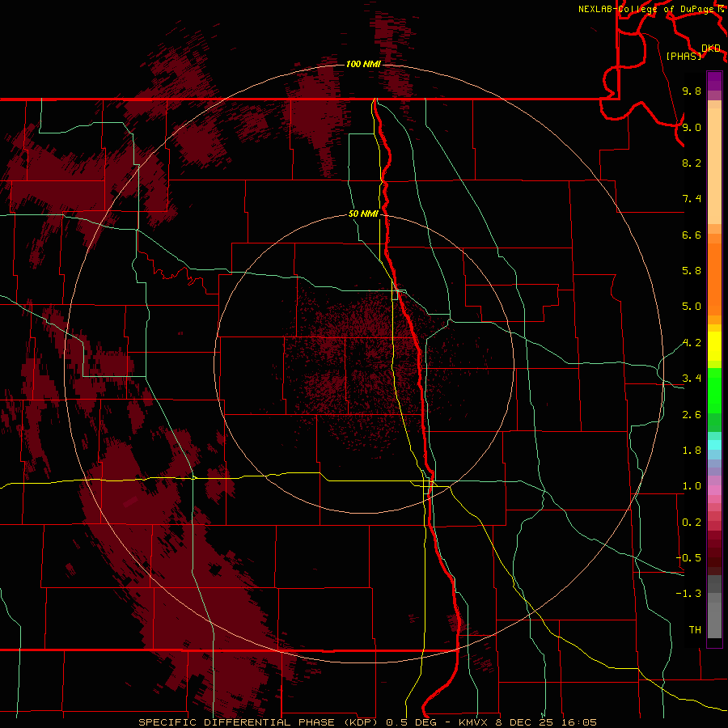Click the 8.2 legend value
The width and height of the screenshot is (728, 728).
point(692,163)
